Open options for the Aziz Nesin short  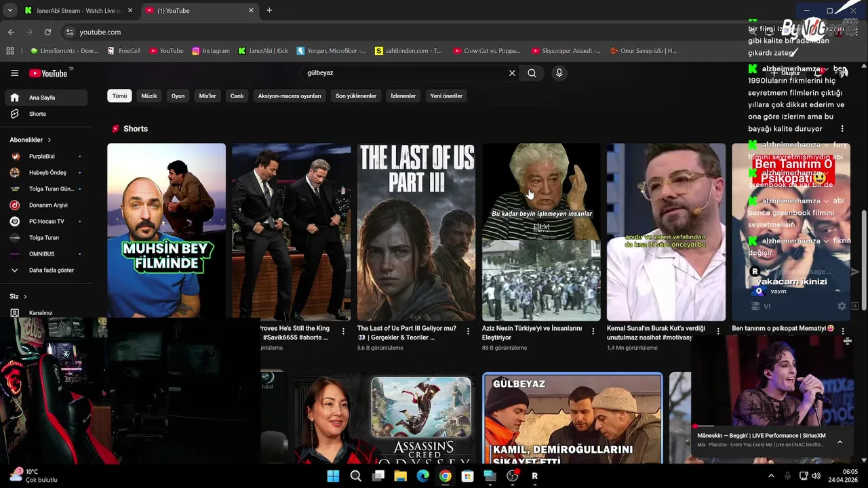tap(593, 331)
